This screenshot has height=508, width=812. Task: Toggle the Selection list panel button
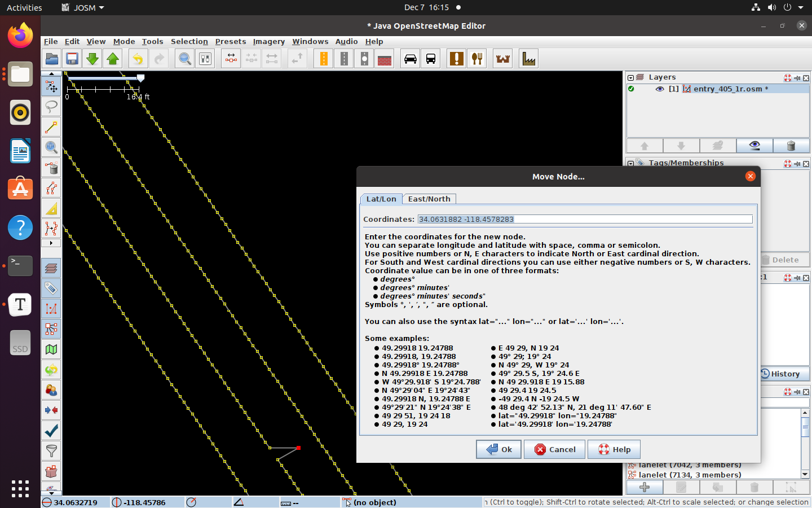[x=51, y=309]
